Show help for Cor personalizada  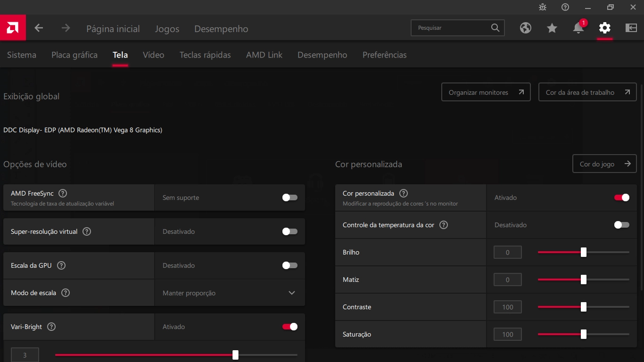click(x=404, y=193)
